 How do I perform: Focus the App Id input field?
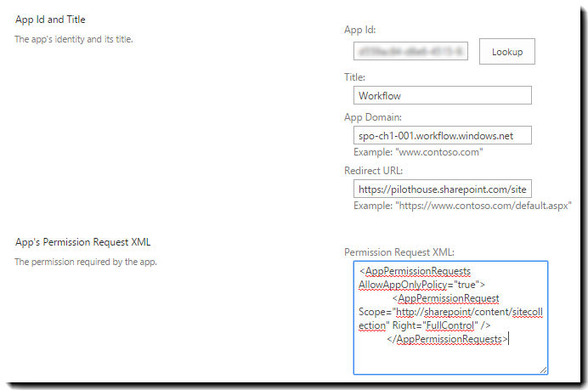410,51
